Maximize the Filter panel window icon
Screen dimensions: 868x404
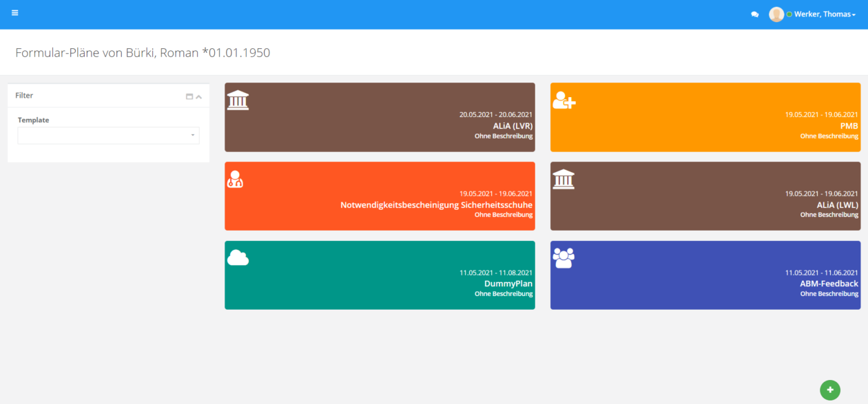pos(189,96)
